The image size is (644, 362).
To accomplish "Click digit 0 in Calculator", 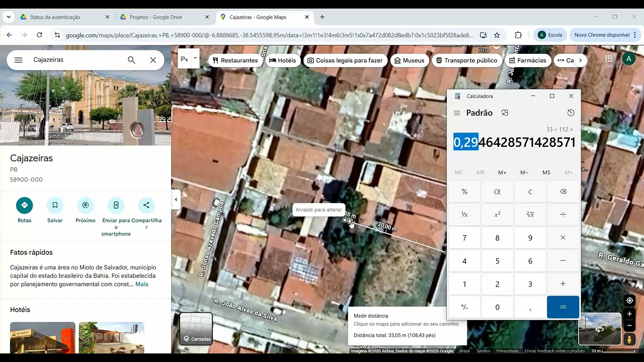I will [x=497, y=307].
